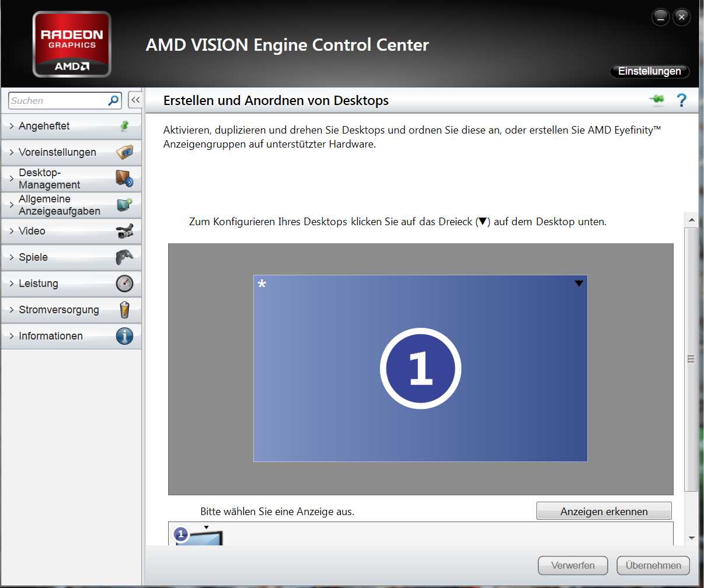
Task: Collapse the sidebar with double-chevron button
Action: point(135,100)
